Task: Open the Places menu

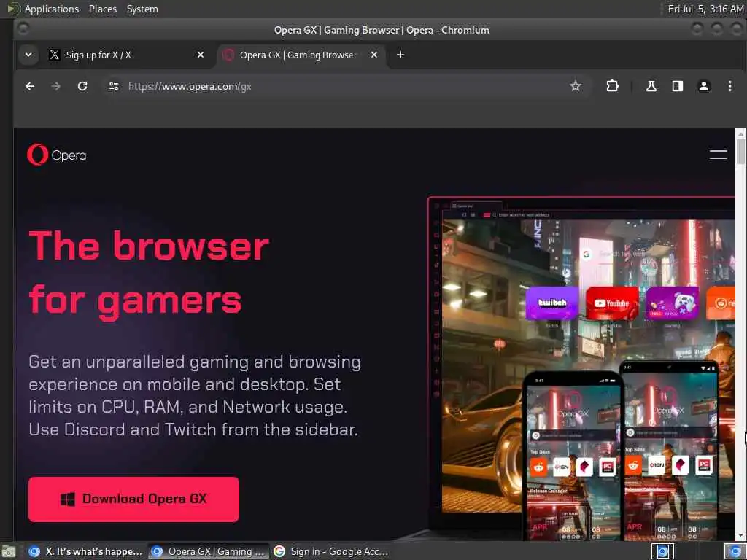Action: click(x=103, y=9)
